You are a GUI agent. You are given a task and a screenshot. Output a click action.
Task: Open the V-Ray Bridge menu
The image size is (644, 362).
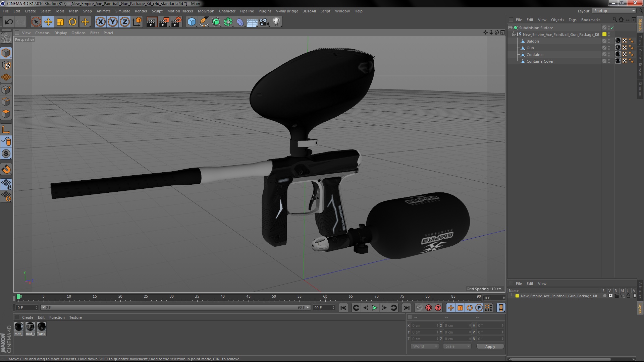pyautogui.click(x=287, y=11)
